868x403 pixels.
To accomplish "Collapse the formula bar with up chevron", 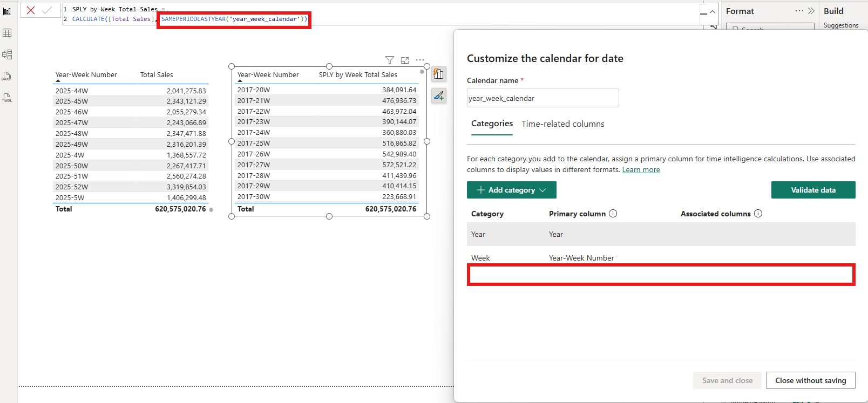I will click(713, 12).
